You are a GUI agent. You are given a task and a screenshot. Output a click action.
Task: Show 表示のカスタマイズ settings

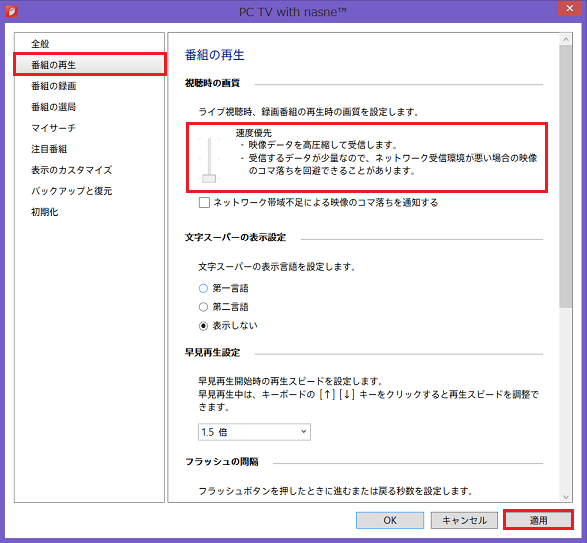tap(90, 170)
